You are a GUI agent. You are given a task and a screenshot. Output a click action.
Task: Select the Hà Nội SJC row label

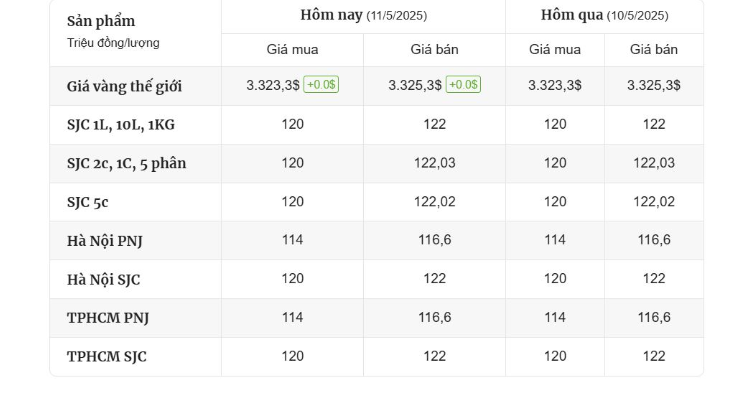(103, 279)
